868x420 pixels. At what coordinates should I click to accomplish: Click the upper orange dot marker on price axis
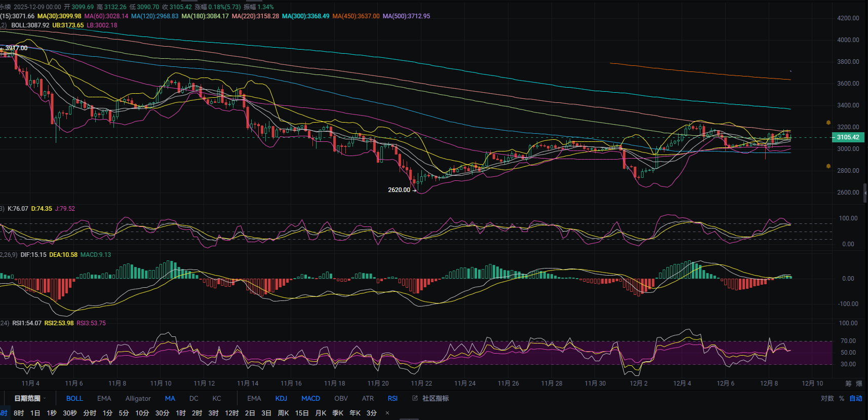[x=828, y=123]
